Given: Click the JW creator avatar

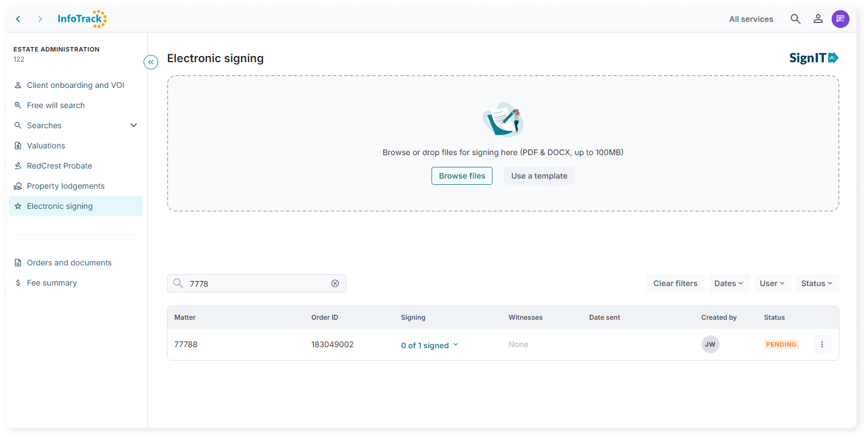Looking at the screenshot, I should coord(710,344).
